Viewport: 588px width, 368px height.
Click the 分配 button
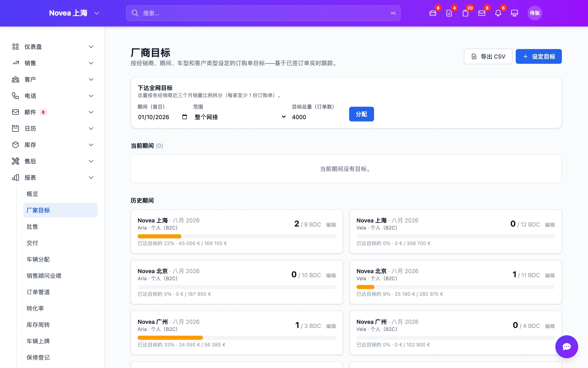(x=362, y=114)
